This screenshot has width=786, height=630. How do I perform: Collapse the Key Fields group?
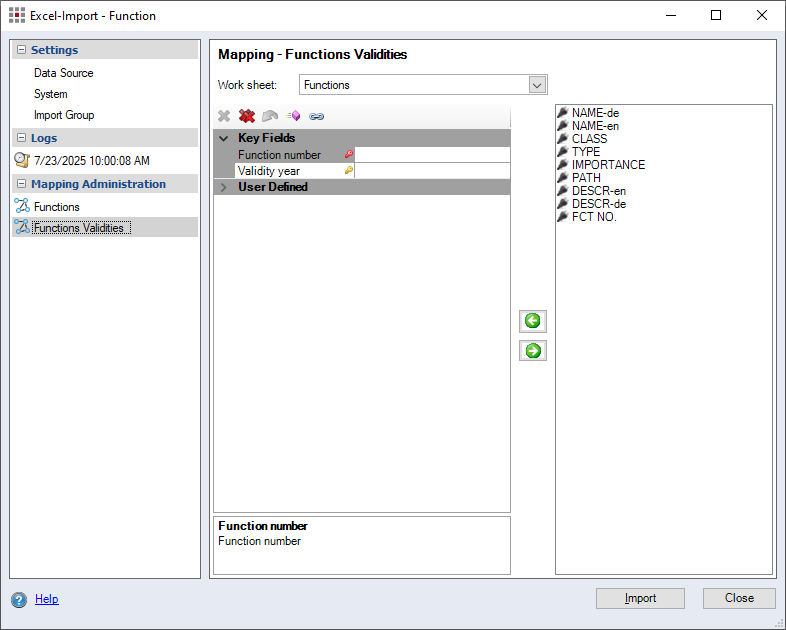point(224,139)
